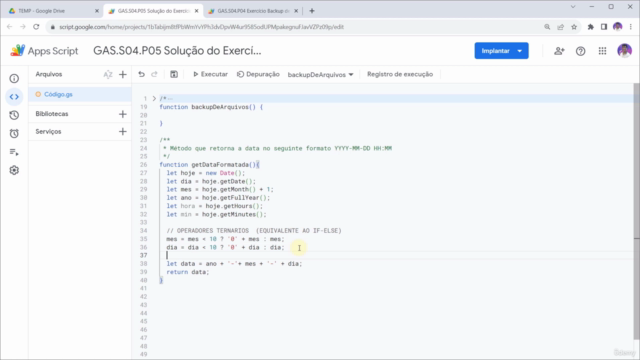Share this page from address bar
The width and height of the screenshot is (640, 360).
coord(560,27)
